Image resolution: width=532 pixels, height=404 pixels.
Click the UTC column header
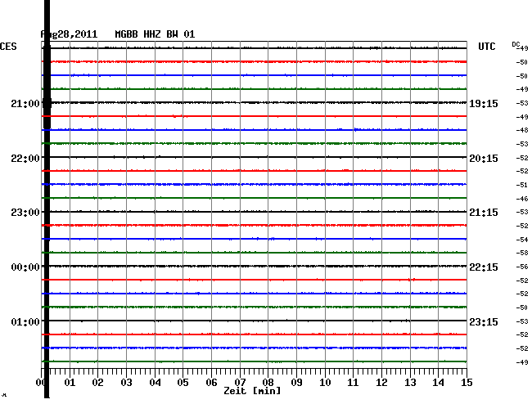pyautogui.click(x=487, y=47)
